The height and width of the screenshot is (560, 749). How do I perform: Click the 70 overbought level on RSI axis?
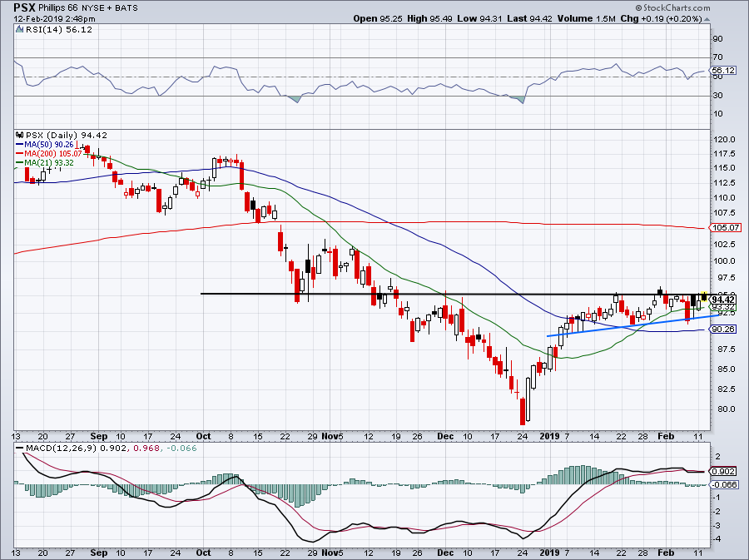(717, 57)
